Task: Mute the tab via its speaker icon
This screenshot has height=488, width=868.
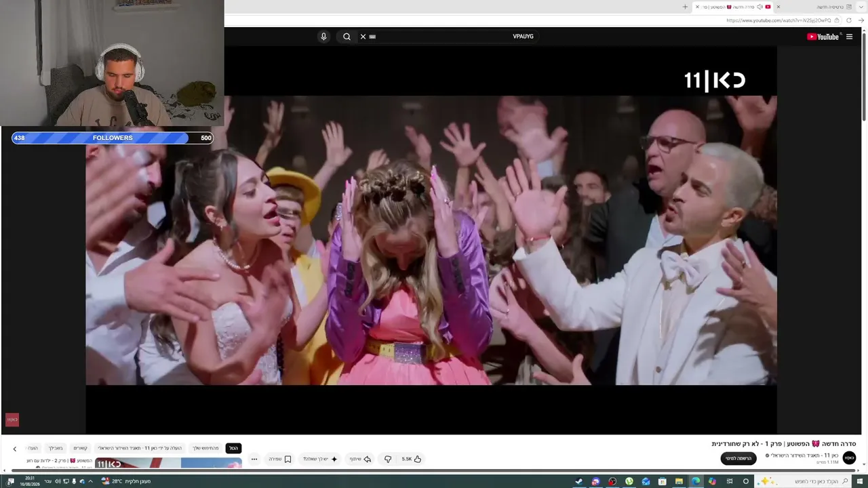Action: [x=759, y=7]
